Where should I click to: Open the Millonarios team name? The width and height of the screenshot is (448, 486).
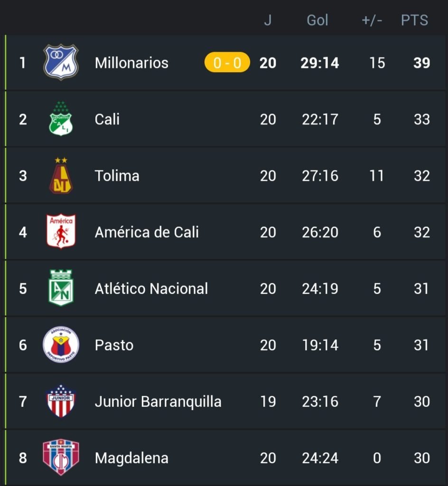coord(131,63)
